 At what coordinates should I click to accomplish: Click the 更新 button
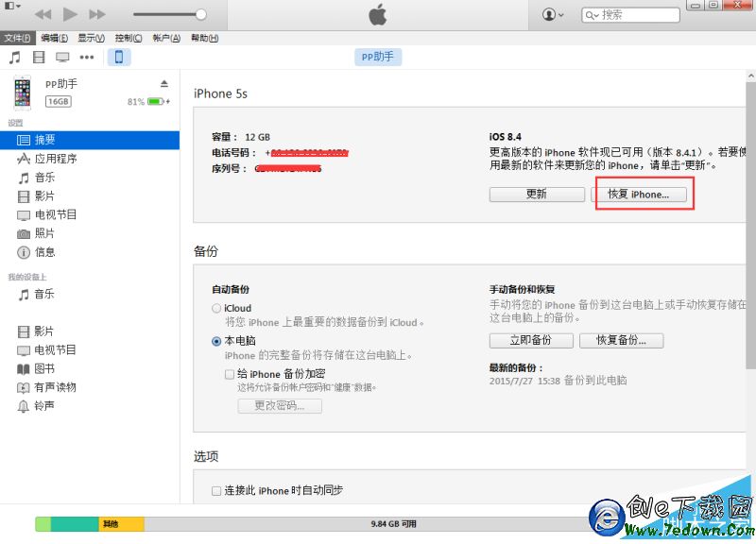click(x=537, y=195)
